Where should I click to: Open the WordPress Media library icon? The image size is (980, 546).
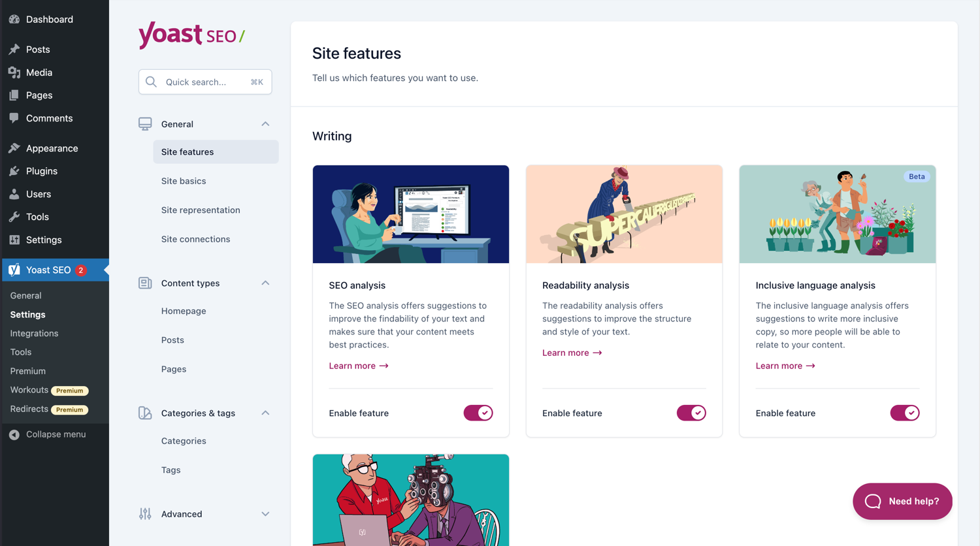tap(14, 72)
